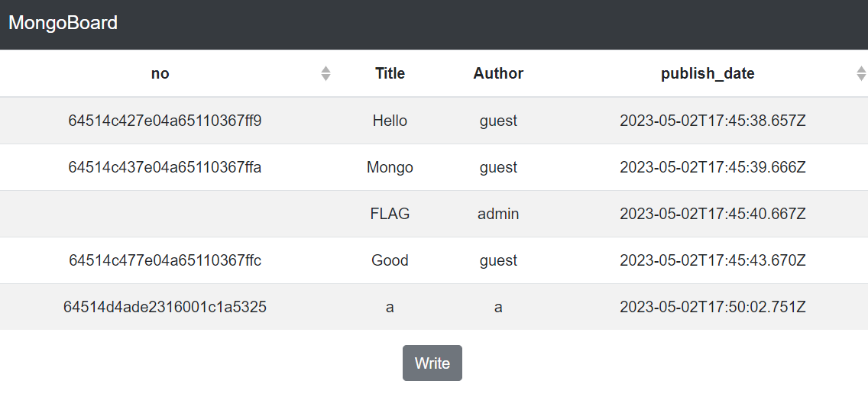Select the Author column header
868x397 pixels.
[x=498, y=73]
